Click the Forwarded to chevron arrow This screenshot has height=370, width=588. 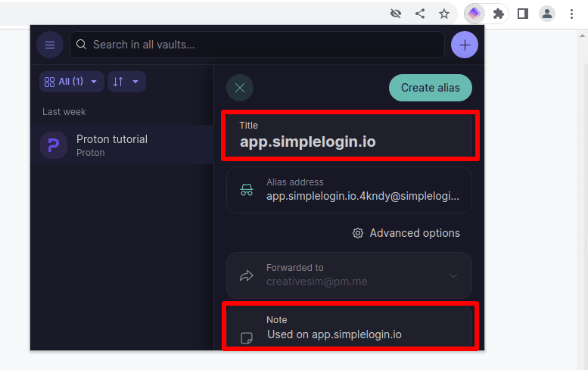pyautogui.click(x=453, y=276)
